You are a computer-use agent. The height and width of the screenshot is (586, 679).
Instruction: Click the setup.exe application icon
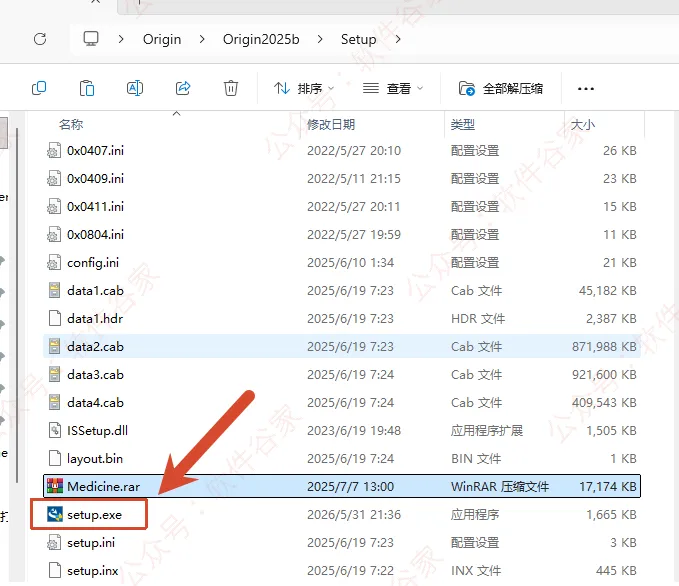coord(55,515)
